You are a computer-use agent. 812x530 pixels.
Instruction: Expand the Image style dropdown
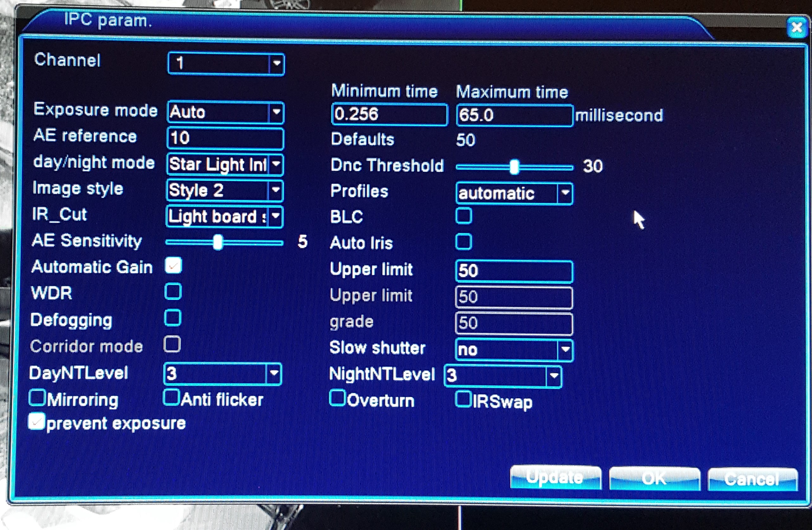point(276,190)
